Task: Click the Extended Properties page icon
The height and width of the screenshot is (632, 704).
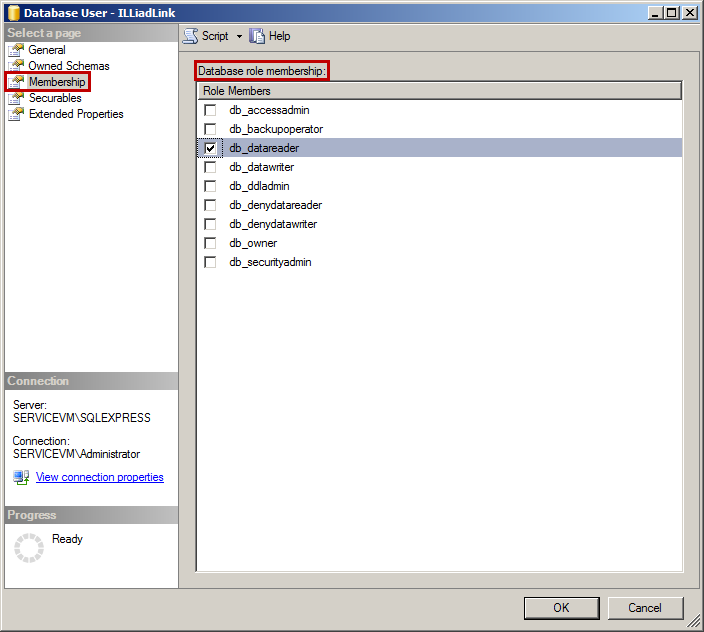Action: [x=16, y=114]
